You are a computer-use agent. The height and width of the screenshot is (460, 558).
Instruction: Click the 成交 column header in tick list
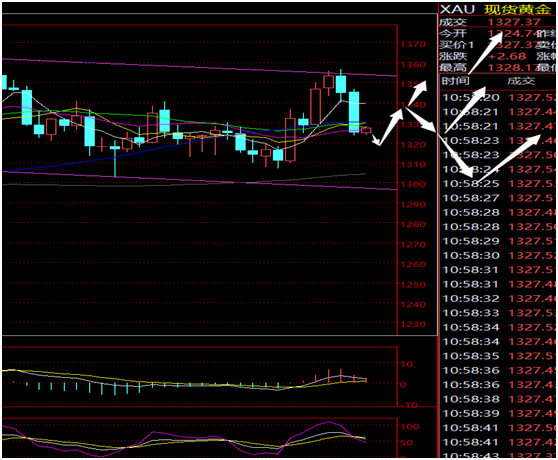tap(521, 81)
